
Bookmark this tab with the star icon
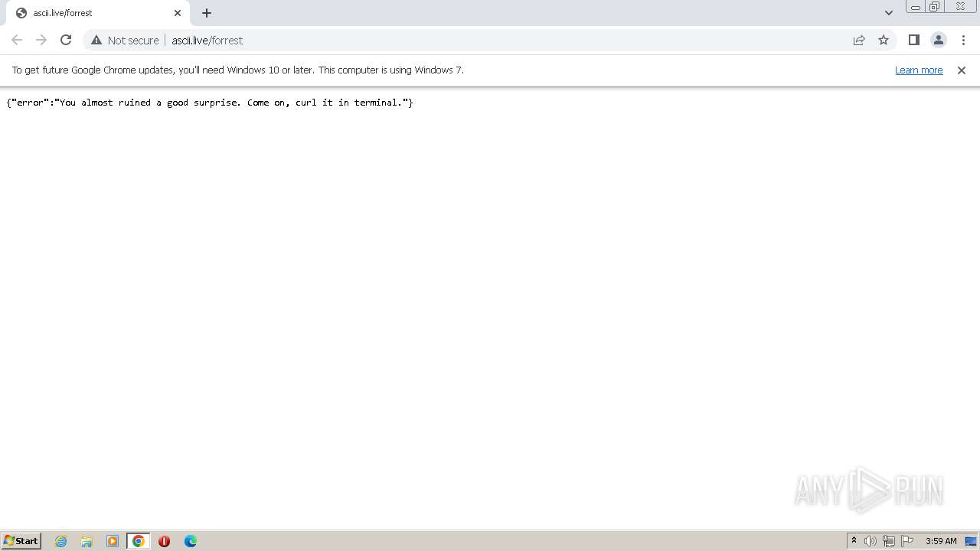[x=884, y=40]
